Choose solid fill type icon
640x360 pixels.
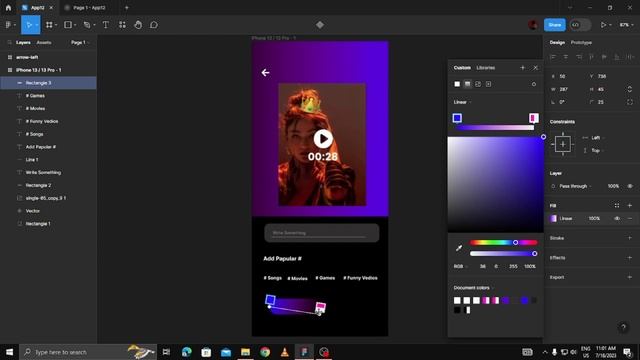point(457,84)
